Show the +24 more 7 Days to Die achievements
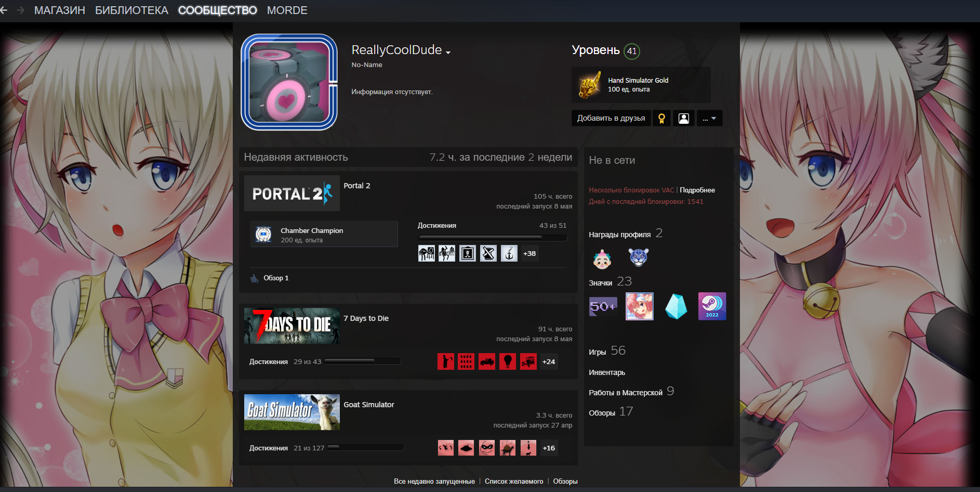Screen dimensions: 980x492 coord(549,361)
